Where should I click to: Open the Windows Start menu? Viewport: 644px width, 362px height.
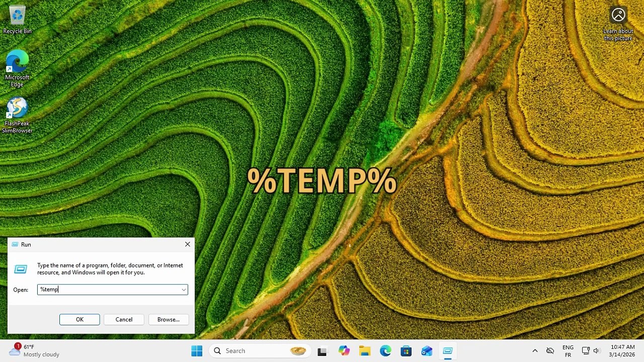(x=197, y=351)
